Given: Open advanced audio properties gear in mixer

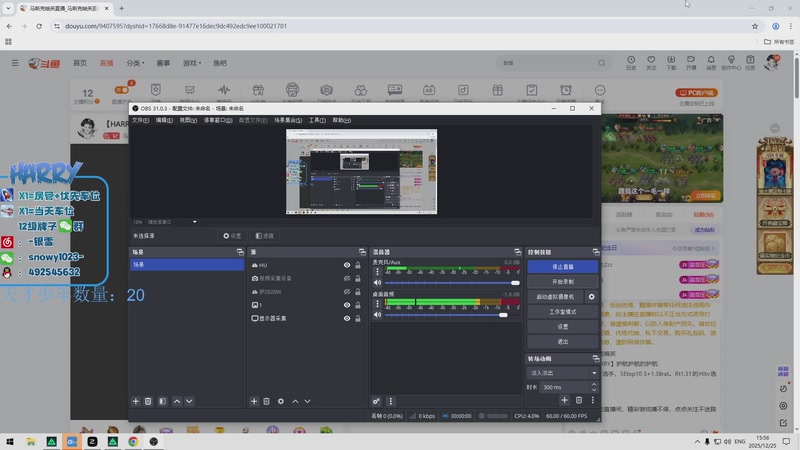Looking at the screenshot, I should tap(377, 401).
